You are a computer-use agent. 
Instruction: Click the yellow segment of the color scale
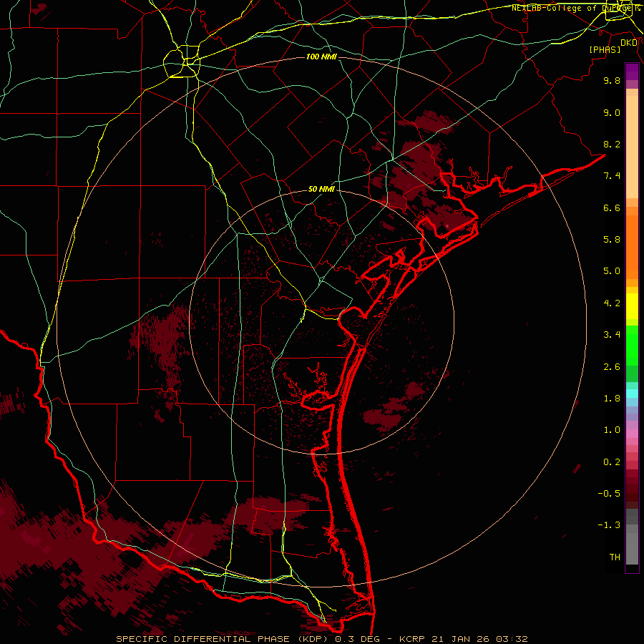[632, 306]
